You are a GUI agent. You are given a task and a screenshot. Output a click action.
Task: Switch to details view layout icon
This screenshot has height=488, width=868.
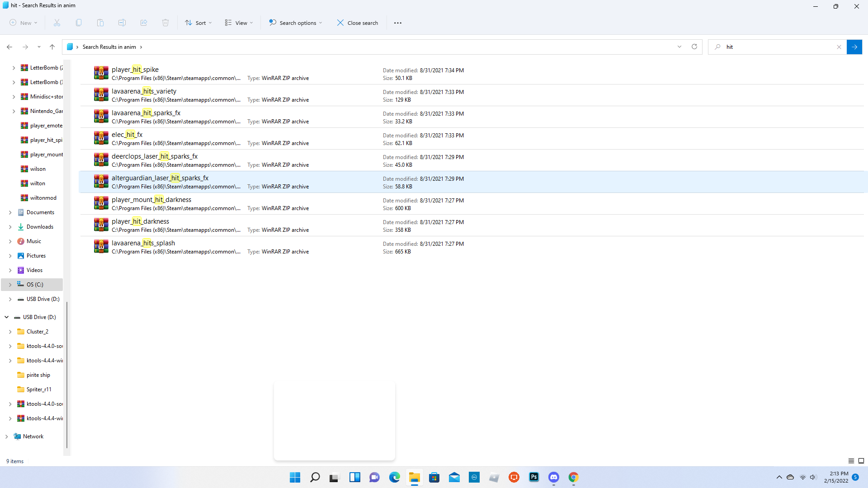(851, 461)
